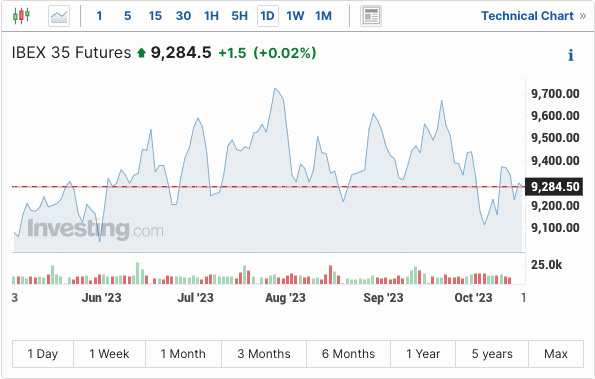This screenshot has height=379, width=595.
Task: Click the 9,400.00 axis label
Action: point(555,160)
